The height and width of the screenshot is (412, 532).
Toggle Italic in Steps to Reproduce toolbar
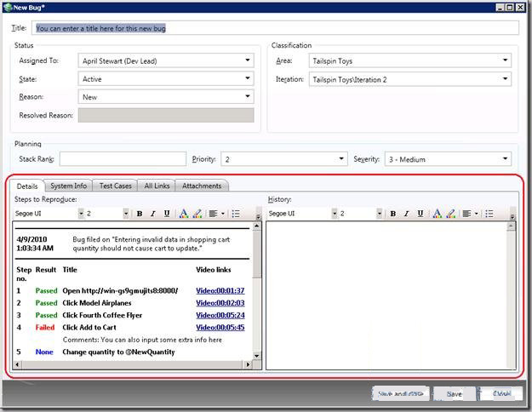coord(153,214)
